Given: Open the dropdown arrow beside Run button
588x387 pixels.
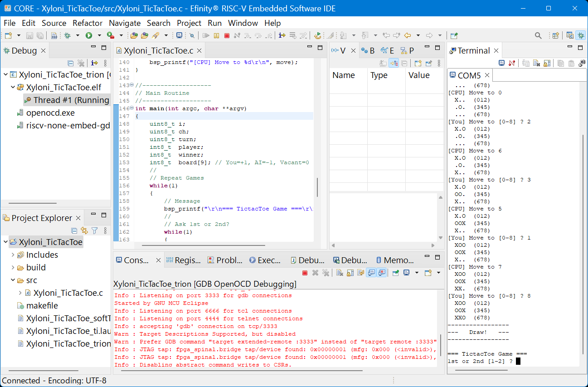Looking at the screenshot, I should click(x=99, y=35).
